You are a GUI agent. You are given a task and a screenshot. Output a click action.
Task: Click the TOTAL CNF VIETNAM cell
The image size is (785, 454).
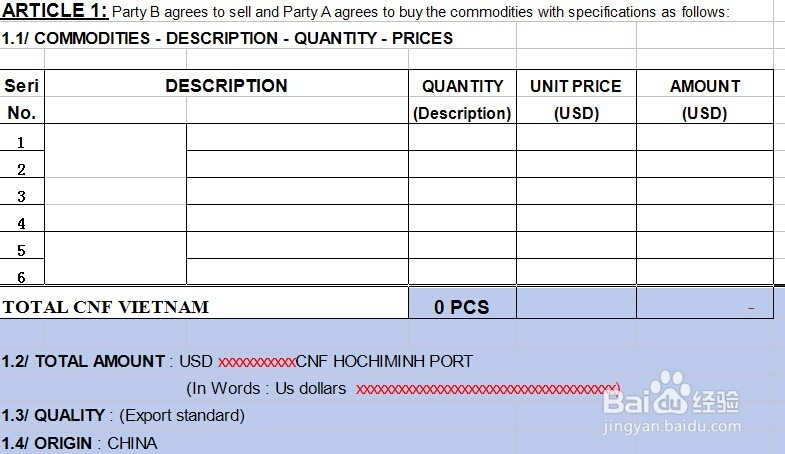(x=106, y=307)
